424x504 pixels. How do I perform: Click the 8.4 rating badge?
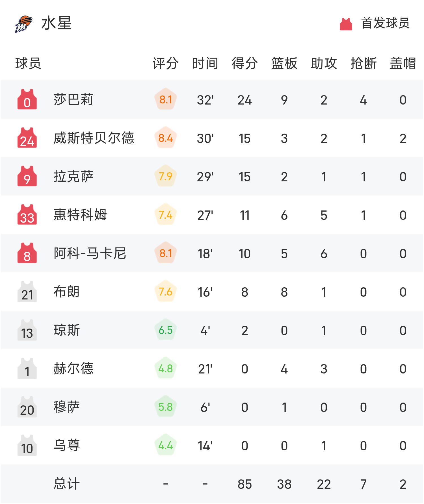pos(166,138)
